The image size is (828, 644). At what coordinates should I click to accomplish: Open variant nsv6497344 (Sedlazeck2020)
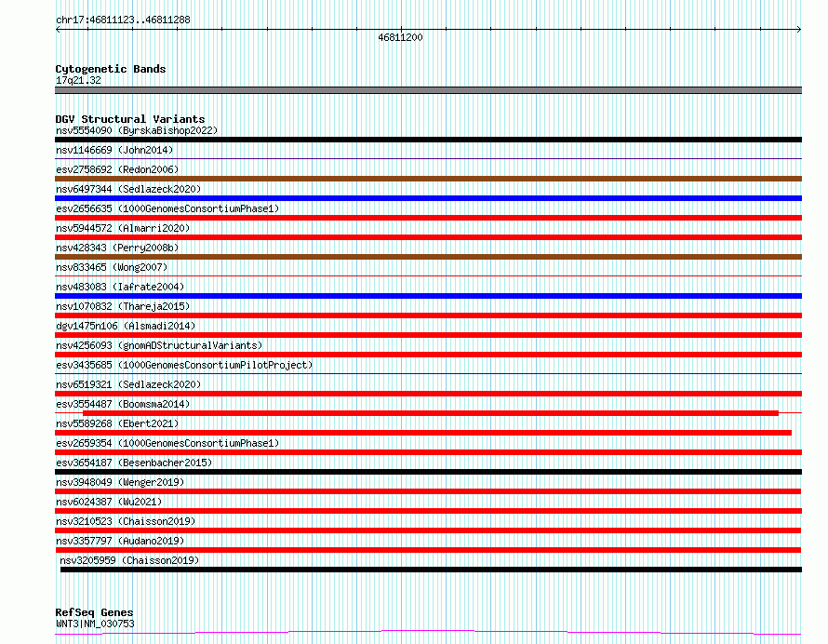click(x=128, y=189)
